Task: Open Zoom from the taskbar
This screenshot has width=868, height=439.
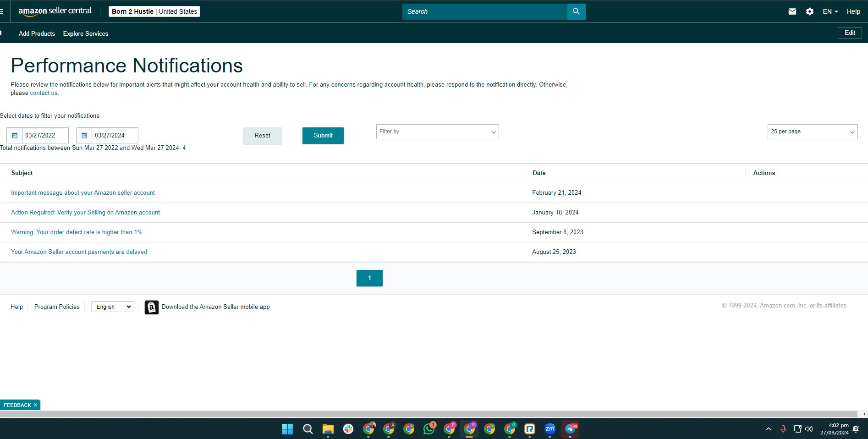Action: tap(550, 429)
